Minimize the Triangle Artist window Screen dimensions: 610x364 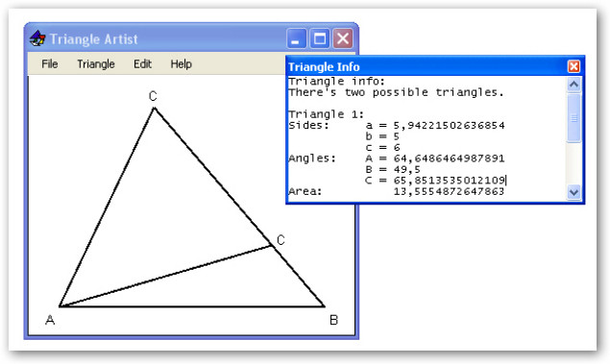(296, 38)
